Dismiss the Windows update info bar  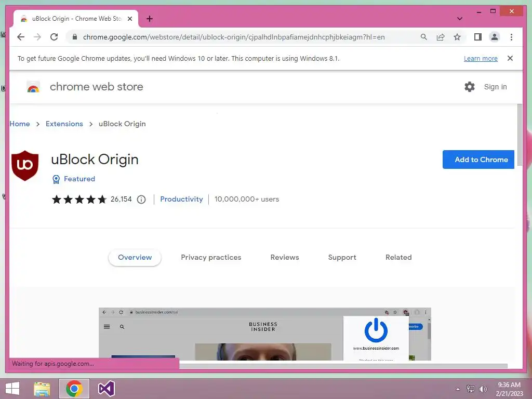pos(510,58)
